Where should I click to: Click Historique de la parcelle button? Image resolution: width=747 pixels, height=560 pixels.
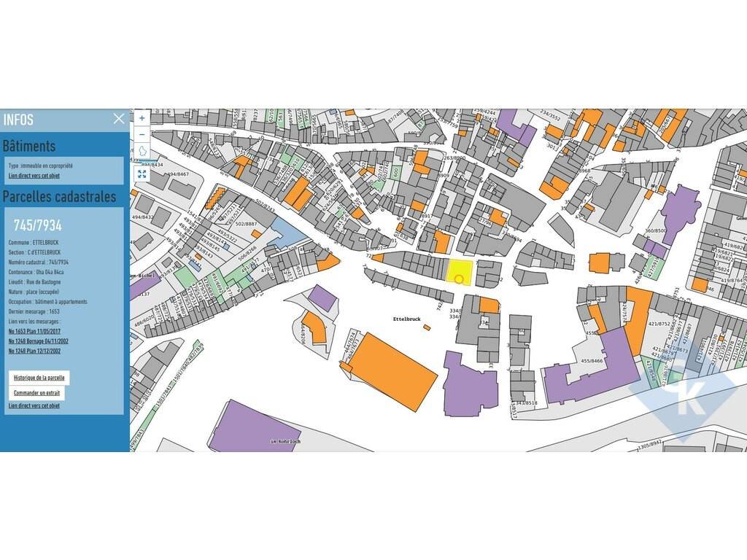39,378
